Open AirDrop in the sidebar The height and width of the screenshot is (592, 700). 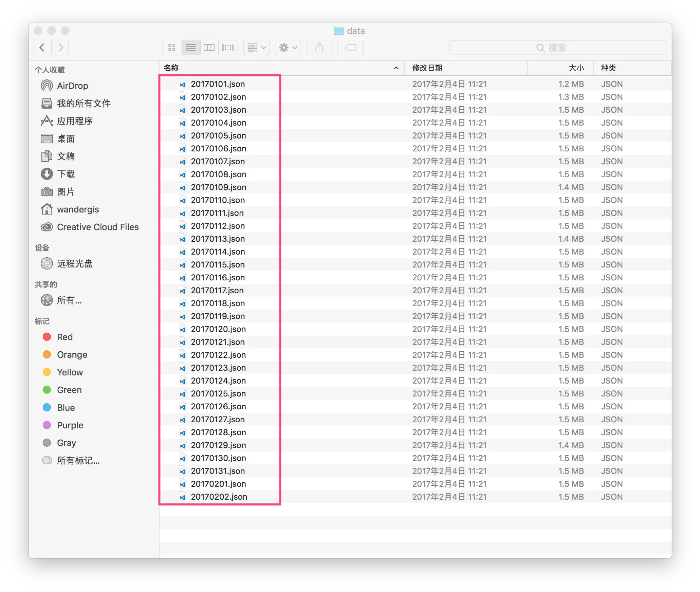coord(72,86)
